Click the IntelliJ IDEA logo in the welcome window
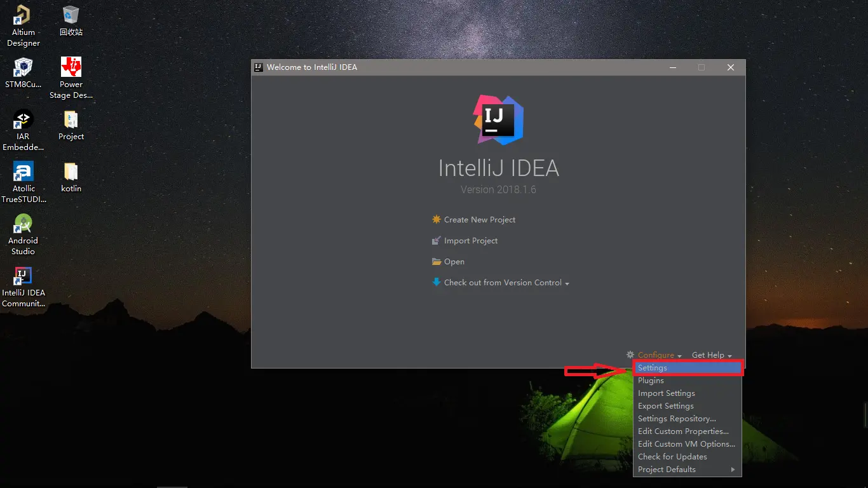Screen dimensions: 868x488 coord(498,119)
